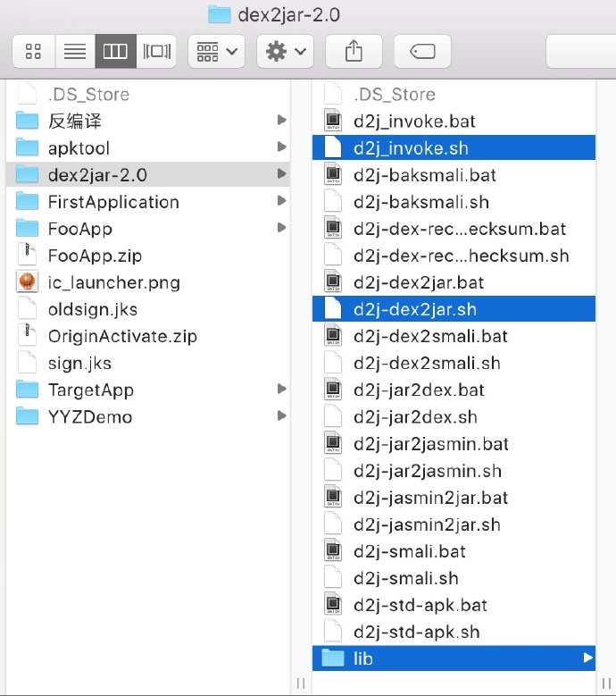Click the d2j-jar2dex.bat batch icon

click(x=333, y=390)
